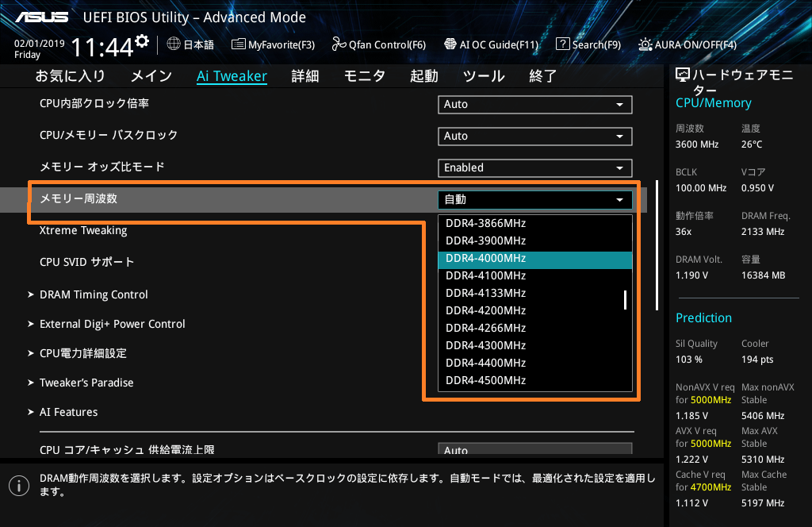
Task: Click the globe language icon
Action: 174,44
